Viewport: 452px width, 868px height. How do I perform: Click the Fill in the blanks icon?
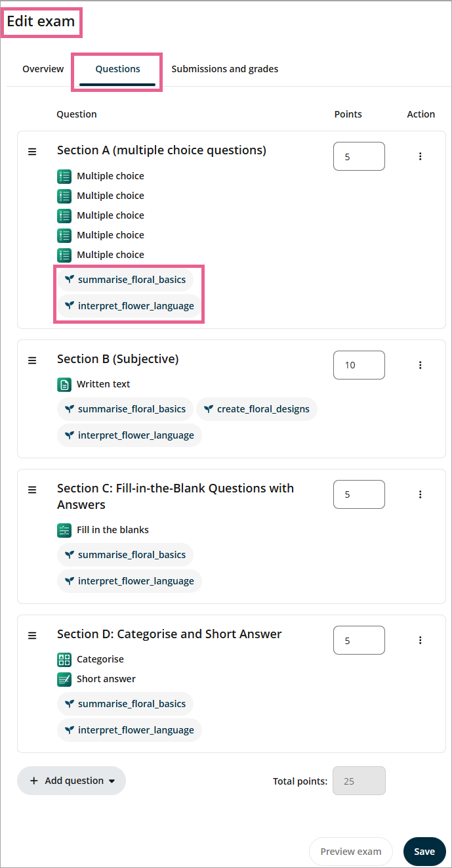click(64, 531)
